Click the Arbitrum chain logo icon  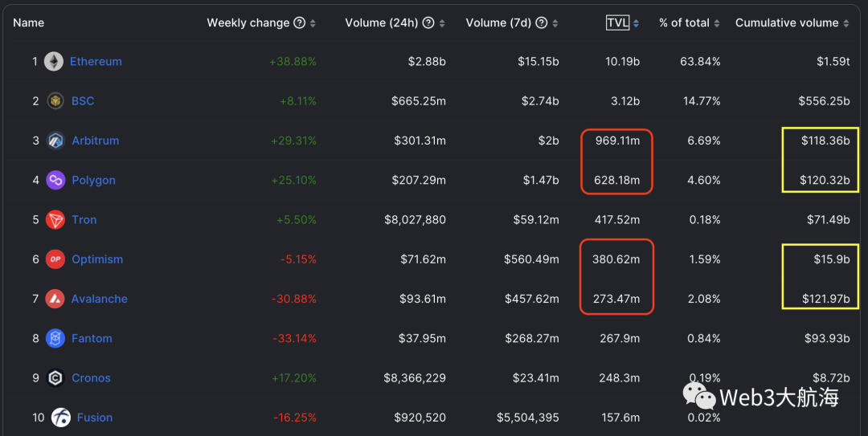[x=55, y=141]
